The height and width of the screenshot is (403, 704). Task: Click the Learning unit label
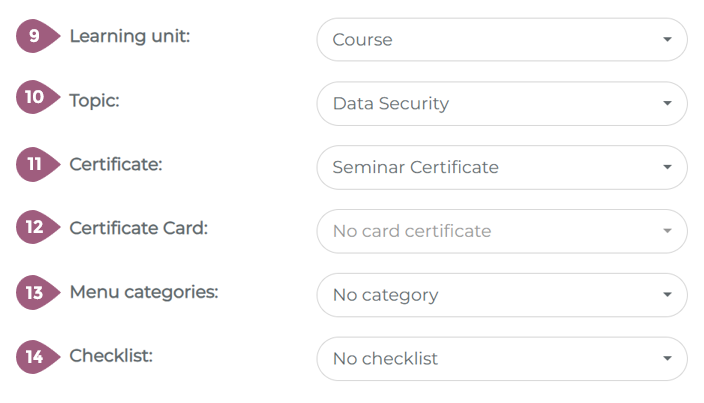129,36
